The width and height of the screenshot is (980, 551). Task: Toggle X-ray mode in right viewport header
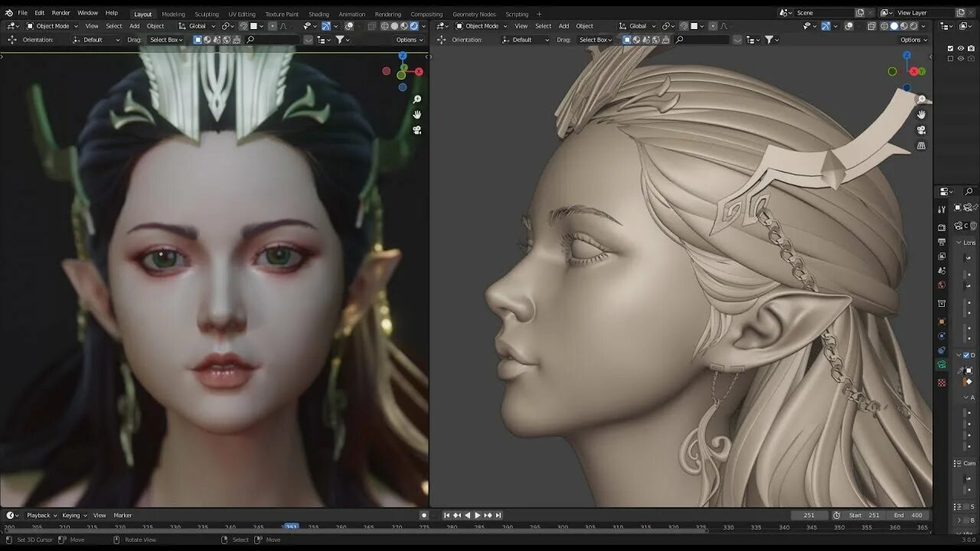pos(871,26)
